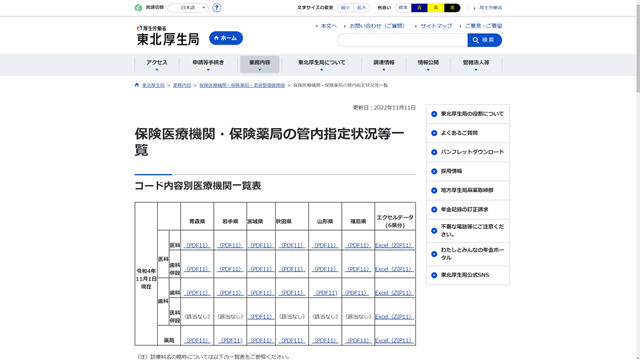The image size is (640, 360).
Task: Expand the 申請等手続き menu arrow
Action: (208, 70)
